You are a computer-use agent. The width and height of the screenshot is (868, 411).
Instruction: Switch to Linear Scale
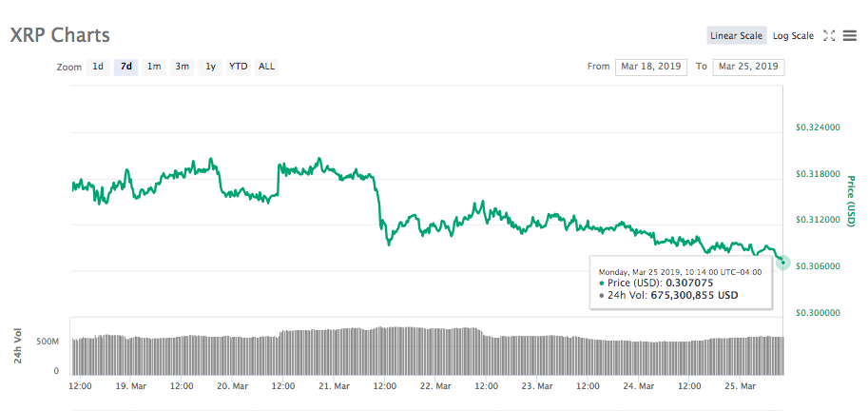pyautogui.click(x=736, y=35)
